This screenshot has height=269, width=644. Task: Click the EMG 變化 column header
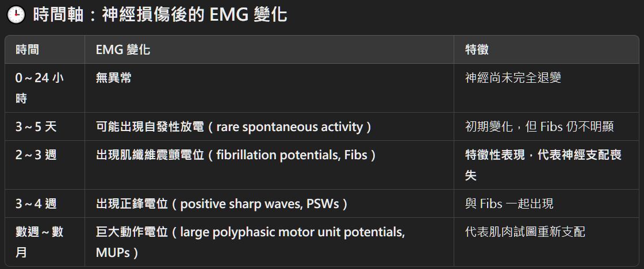tap(123, 50)
